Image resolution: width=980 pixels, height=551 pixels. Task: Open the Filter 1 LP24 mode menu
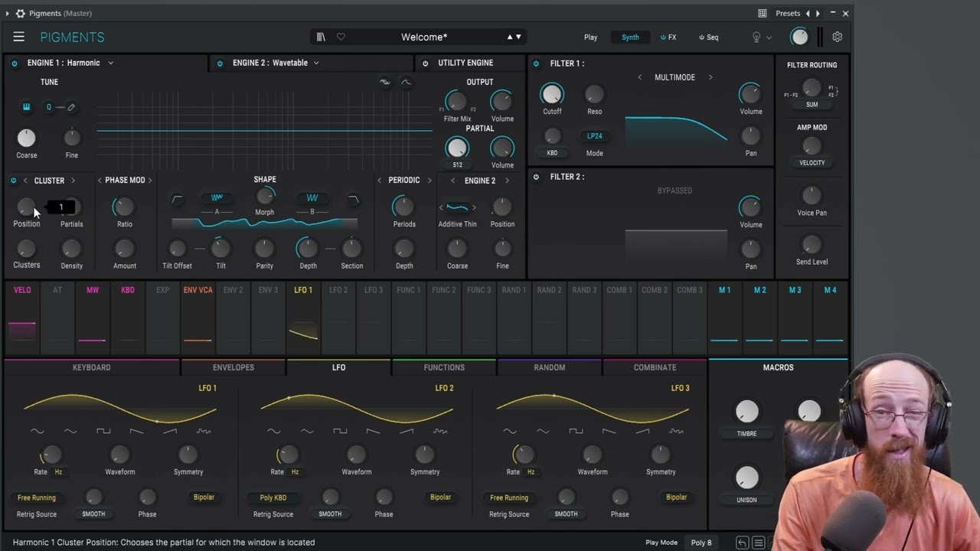point(595,136)
